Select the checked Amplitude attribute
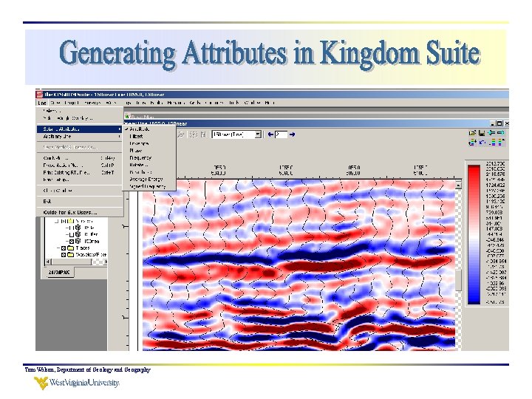This screenshot has height=399, width=532. (x=149, y=129)
